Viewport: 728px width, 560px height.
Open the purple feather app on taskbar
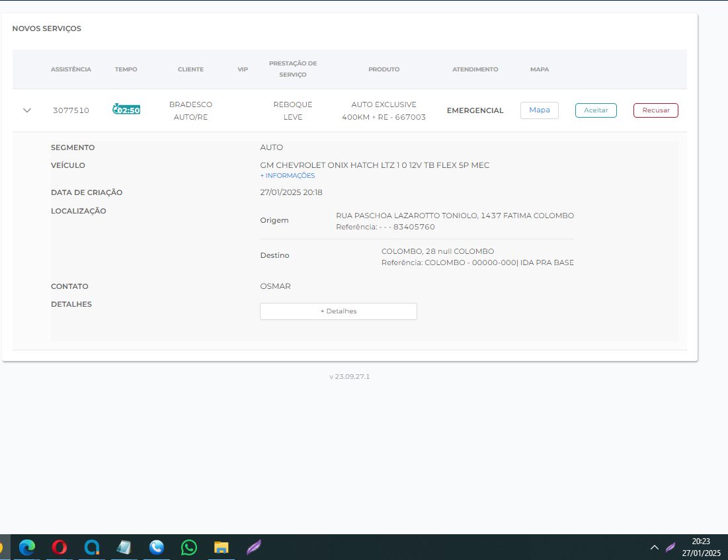[254, 547]
